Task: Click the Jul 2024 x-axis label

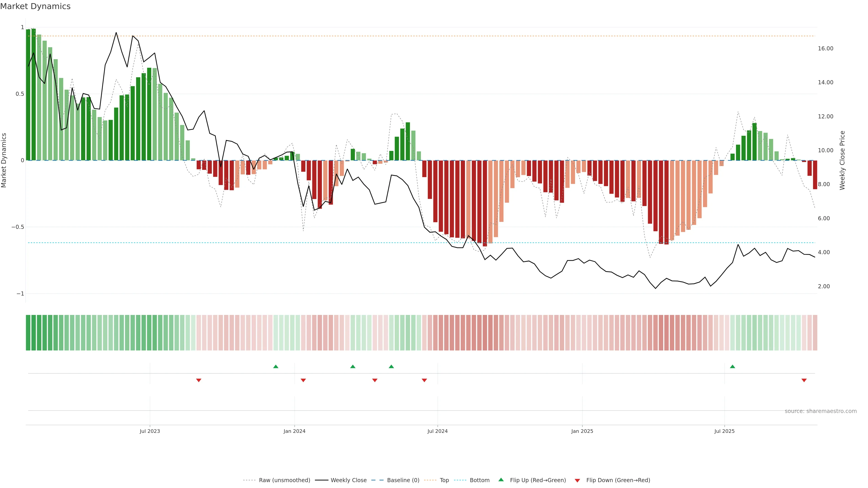Action: 437,431
